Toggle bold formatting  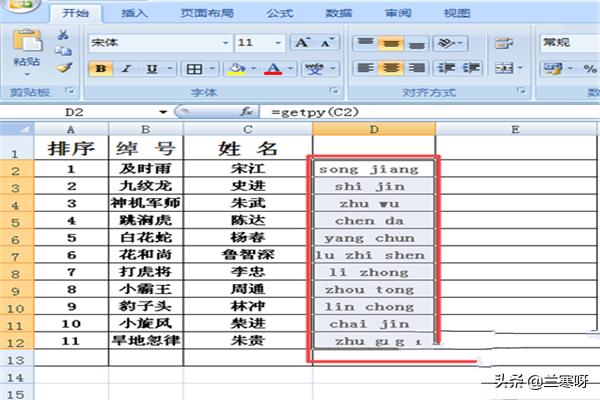coord(101,69)
